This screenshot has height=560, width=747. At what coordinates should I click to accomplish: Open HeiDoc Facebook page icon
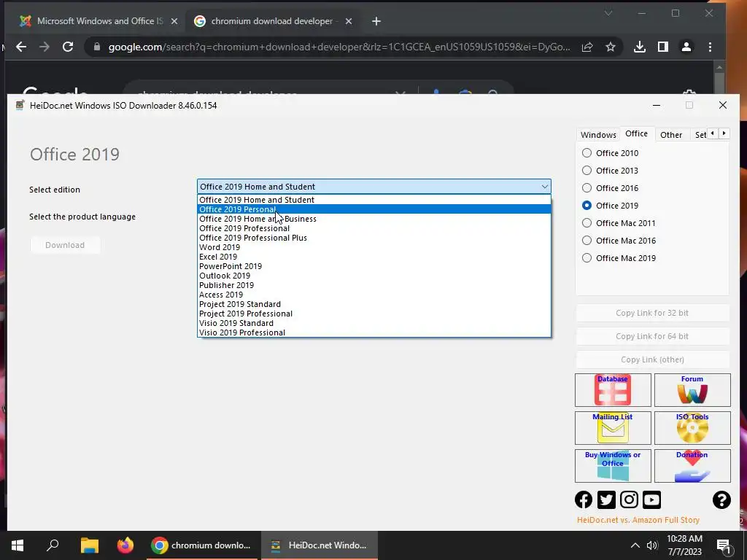pos(584,499)
